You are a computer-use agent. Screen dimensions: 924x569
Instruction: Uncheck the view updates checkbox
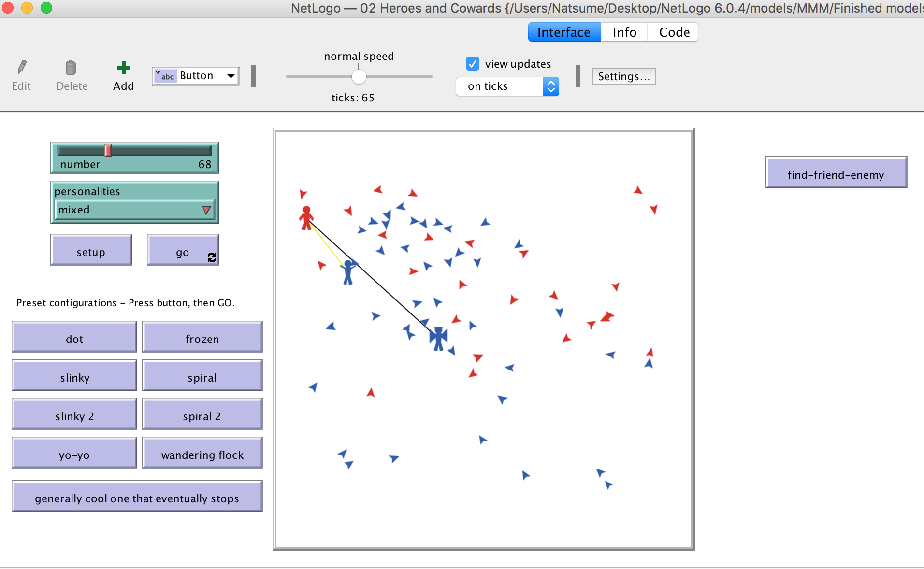click(472, 64)
